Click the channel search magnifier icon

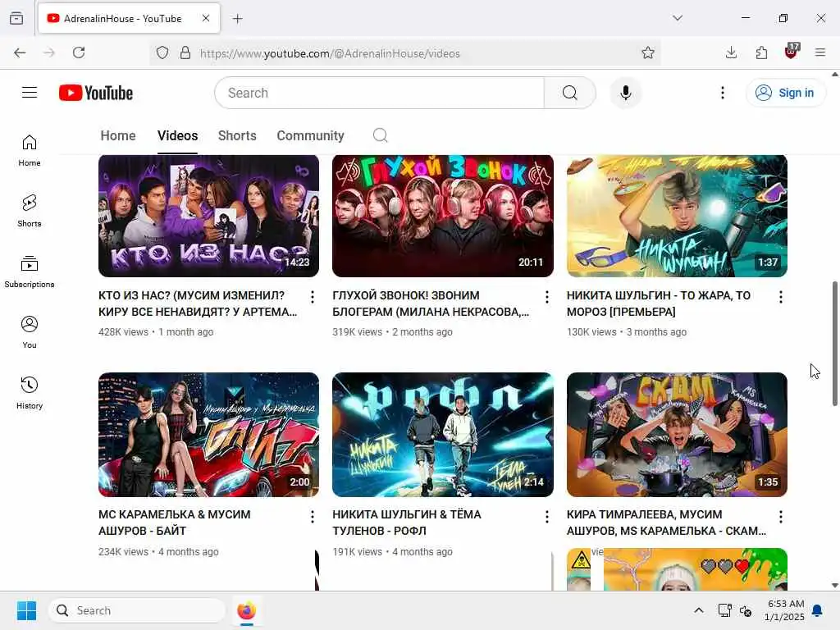point(381,135)
